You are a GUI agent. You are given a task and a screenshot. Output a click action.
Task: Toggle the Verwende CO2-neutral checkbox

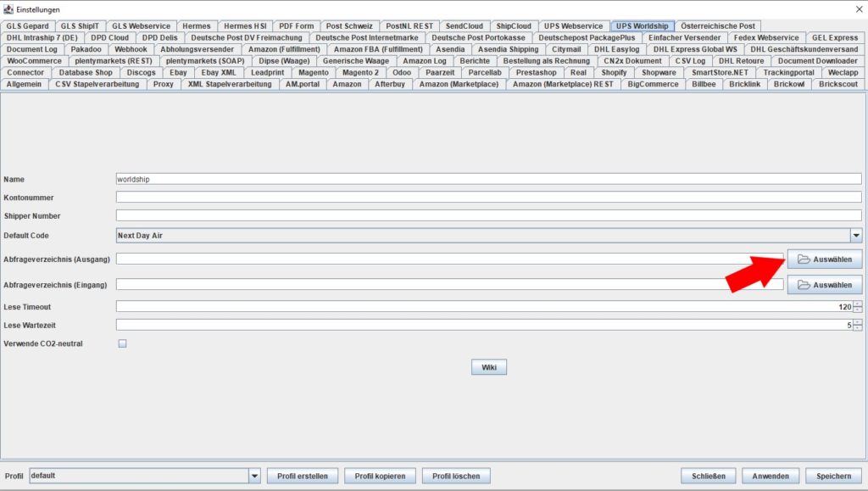click(x=122, y=343)
